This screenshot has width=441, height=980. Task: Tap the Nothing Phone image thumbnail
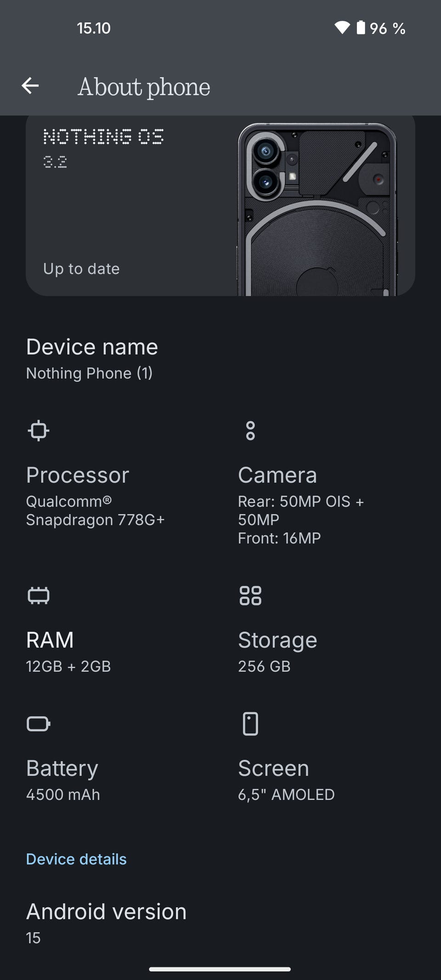(x=317, y=209)
